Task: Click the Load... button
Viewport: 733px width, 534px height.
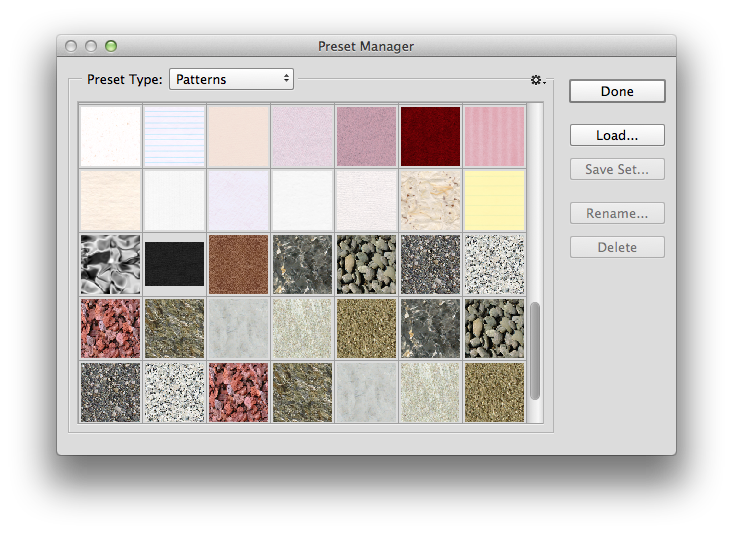Action: coord(617,135)
